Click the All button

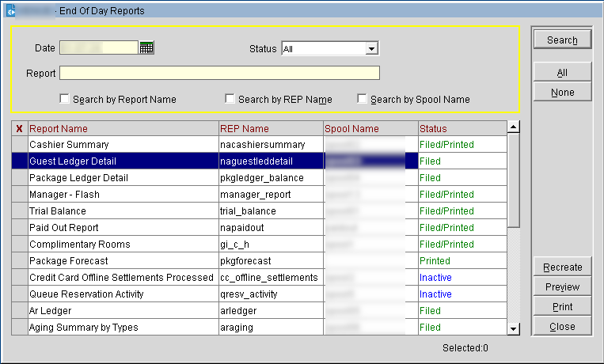point(562,73)
